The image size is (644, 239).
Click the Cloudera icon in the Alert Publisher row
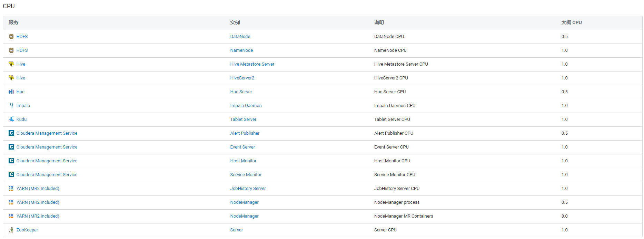11,133
